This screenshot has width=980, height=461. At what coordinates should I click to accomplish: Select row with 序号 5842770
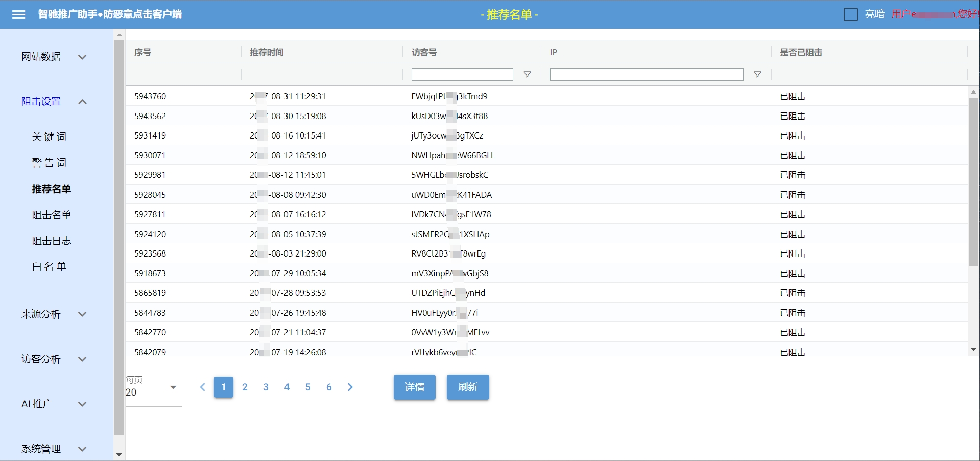coord(546,332)
